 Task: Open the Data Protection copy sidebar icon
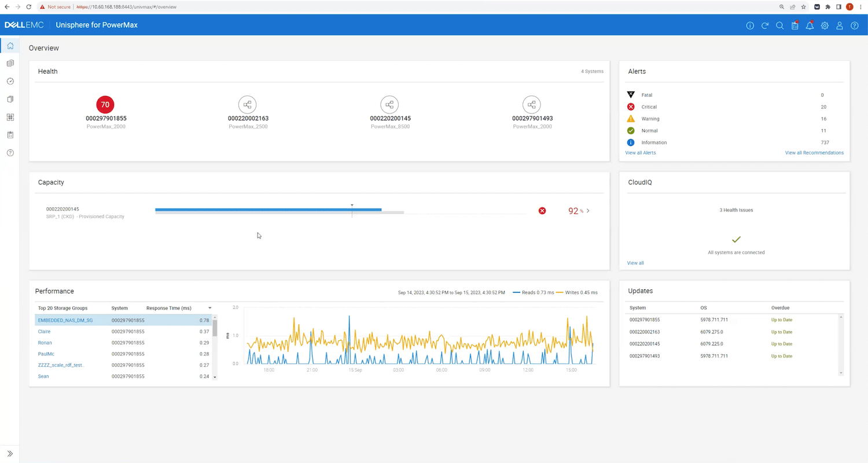tap(10, 99)
